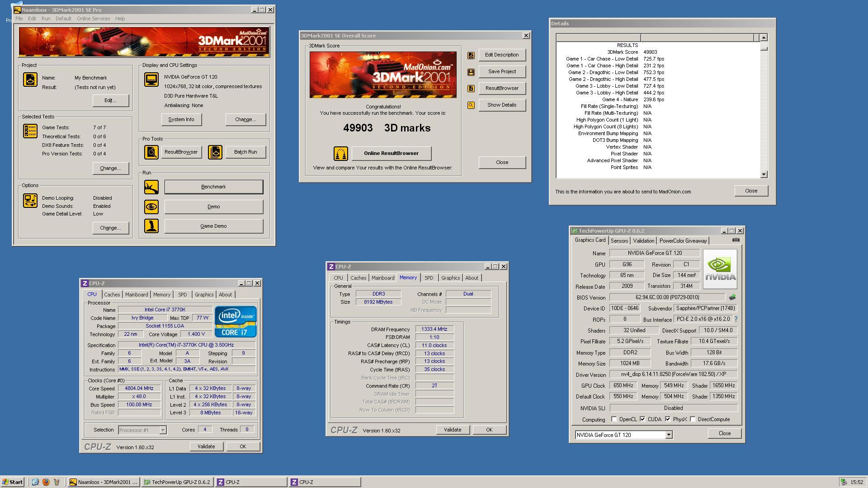Viewport: 868px width, 488px height.
Task: Click the Benchmark button
Action: 213,187
